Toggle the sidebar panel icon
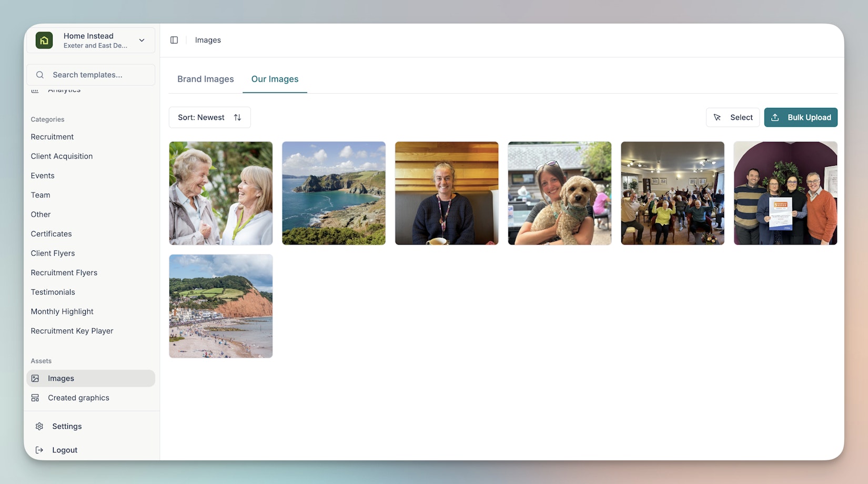The width and height of the screenshot is (868, 484). pos(174,40)
